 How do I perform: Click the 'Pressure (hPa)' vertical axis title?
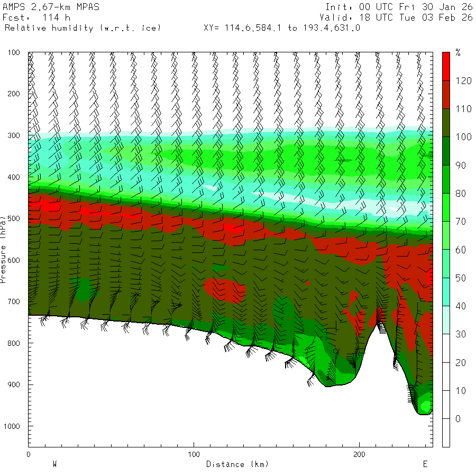pos(3,250)
